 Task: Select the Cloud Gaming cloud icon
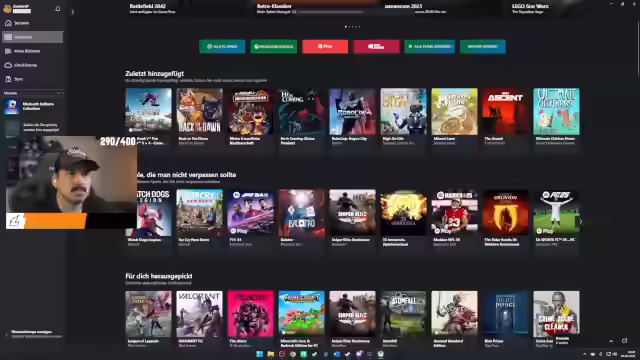[8, 65]
